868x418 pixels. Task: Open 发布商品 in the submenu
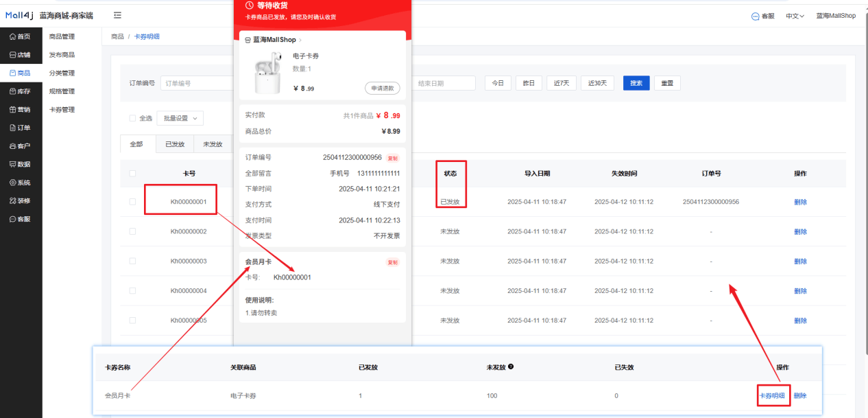click(62, 55)
